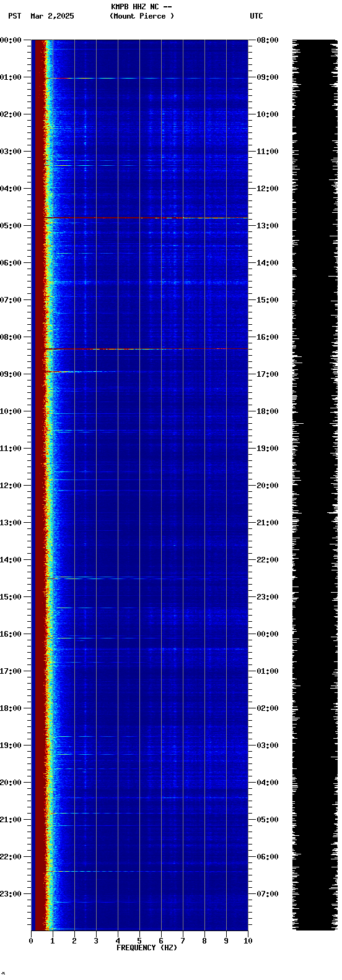Viewport: 342px width, 980px height.
Task: Click the PST '03:00' time label
Action: click(11, 152)
